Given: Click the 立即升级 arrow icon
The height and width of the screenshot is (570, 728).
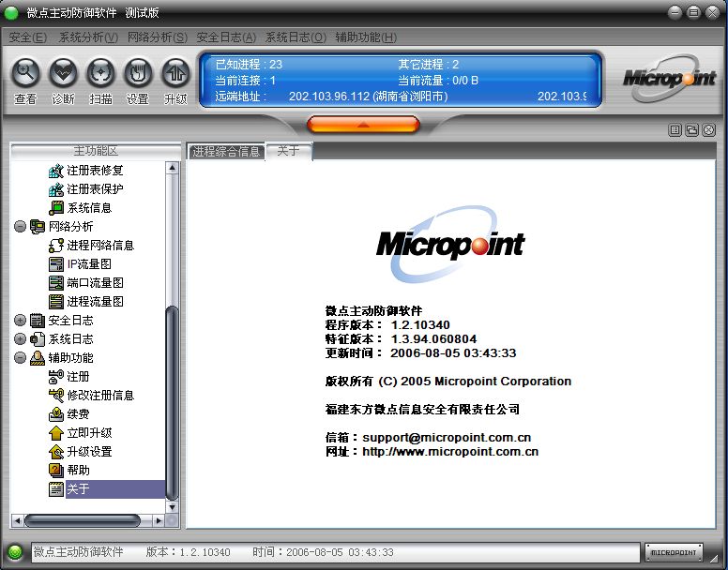Looking at the screenshot, I should click(x=55, y=433).
